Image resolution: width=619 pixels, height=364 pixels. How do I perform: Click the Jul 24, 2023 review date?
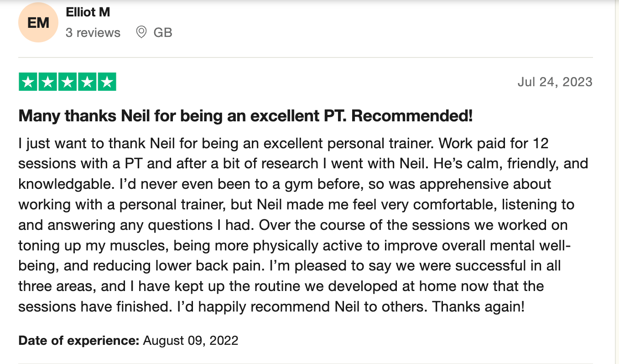[x=555, y=82]
